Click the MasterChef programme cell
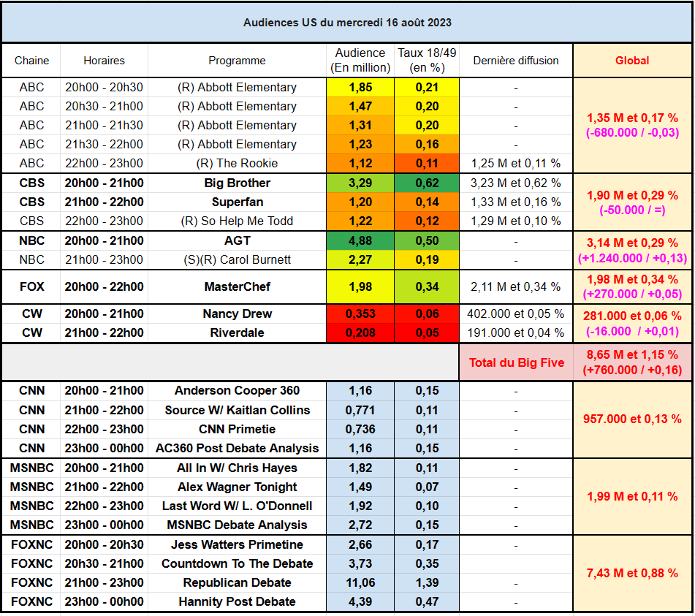Viewport: 695px width, 616px height. click(237, 286)
